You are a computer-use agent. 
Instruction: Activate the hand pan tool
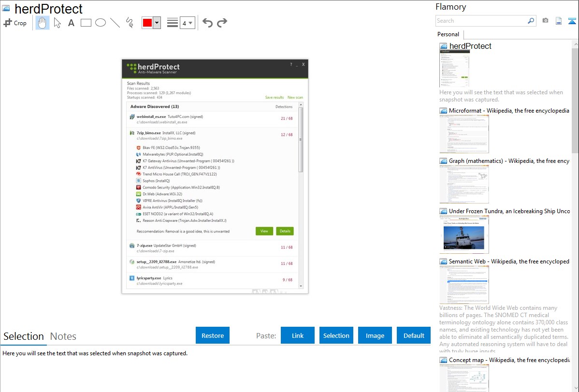pyautogui.click(x=43, y=23)
